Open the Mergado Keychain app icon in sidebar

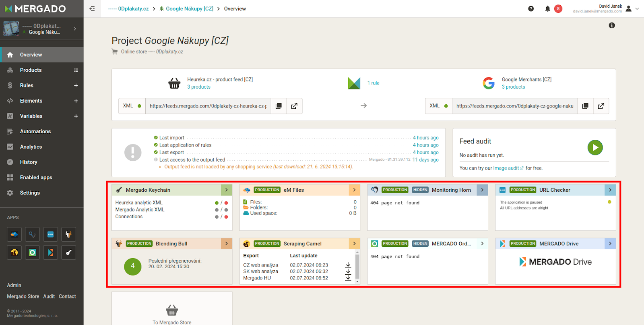[x=68, y=253]
